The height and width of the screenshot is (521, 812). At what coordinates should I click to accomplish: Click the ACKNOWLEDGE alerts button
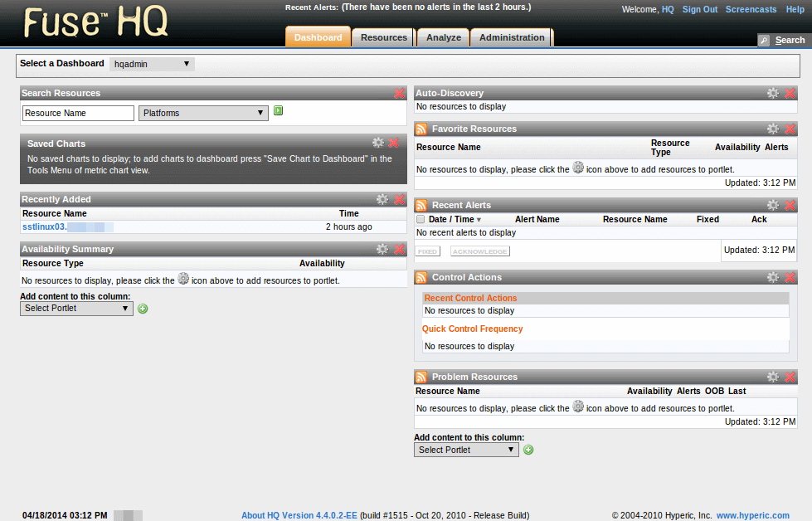point(480,251)
